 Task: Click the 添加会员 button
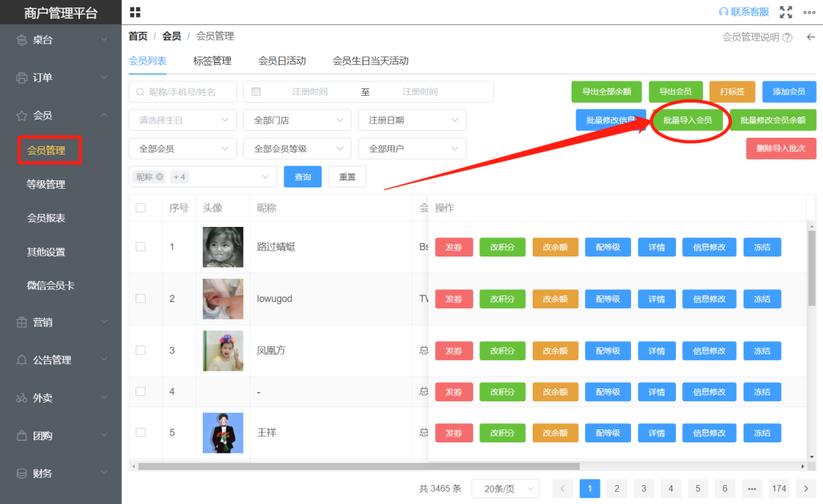click(x=789, y=92)
